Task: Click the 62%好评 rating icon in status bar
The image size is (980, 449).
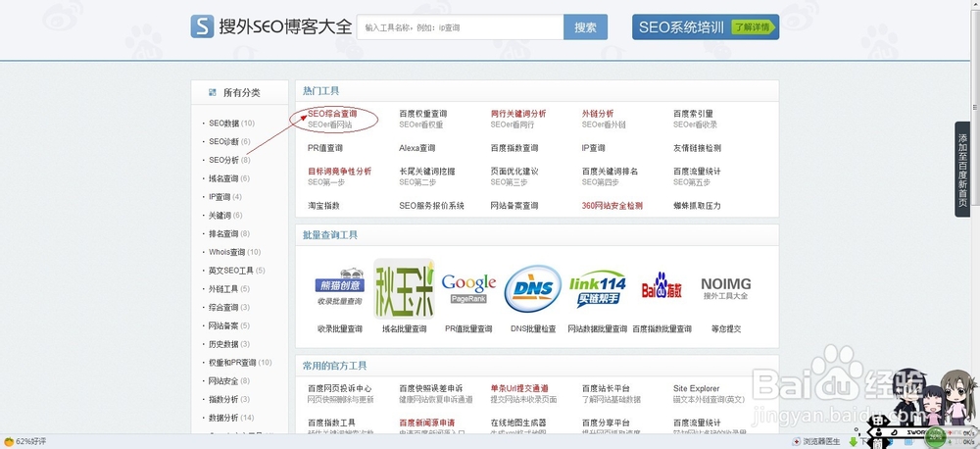Action: [x=8, y=441]
